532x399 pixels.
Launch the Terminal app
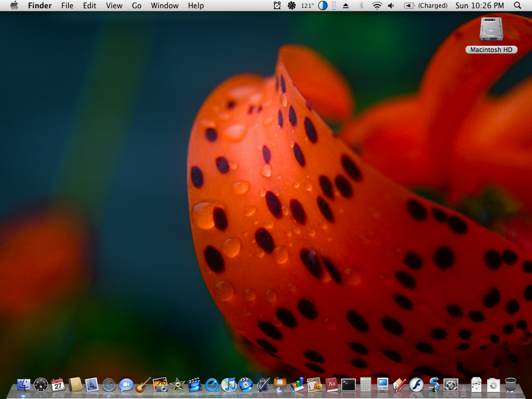(x=349, y=385)
